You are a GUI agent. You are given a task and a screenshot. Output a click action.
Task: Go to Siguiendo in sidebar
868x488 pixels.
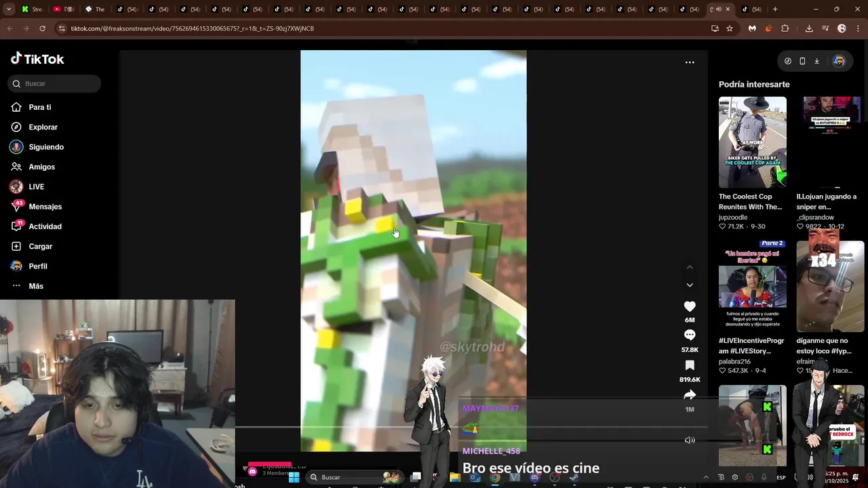(x=37, y=147)
